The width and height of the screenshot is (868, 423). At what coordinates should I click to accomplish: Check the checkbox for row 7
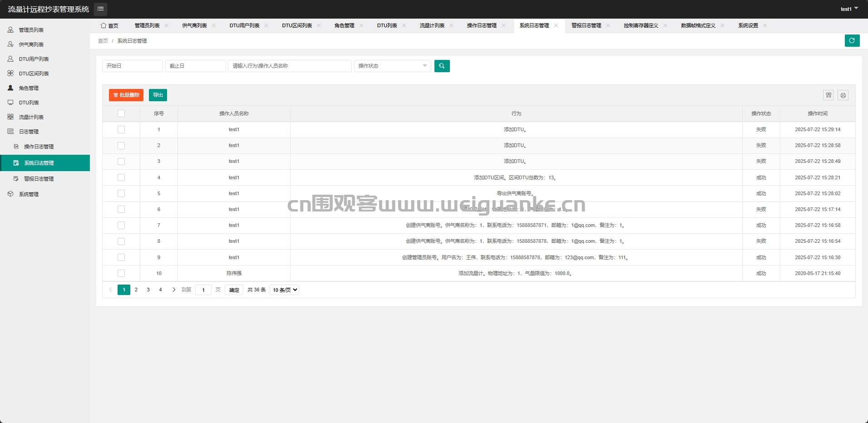click(x=121, y=225)
